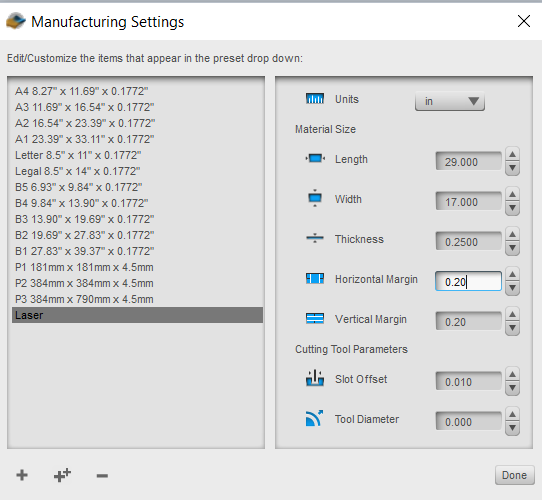Click the Thickness icon
Image resolution: width=542 pixels, height=500 pixels.
click(315, 239)
